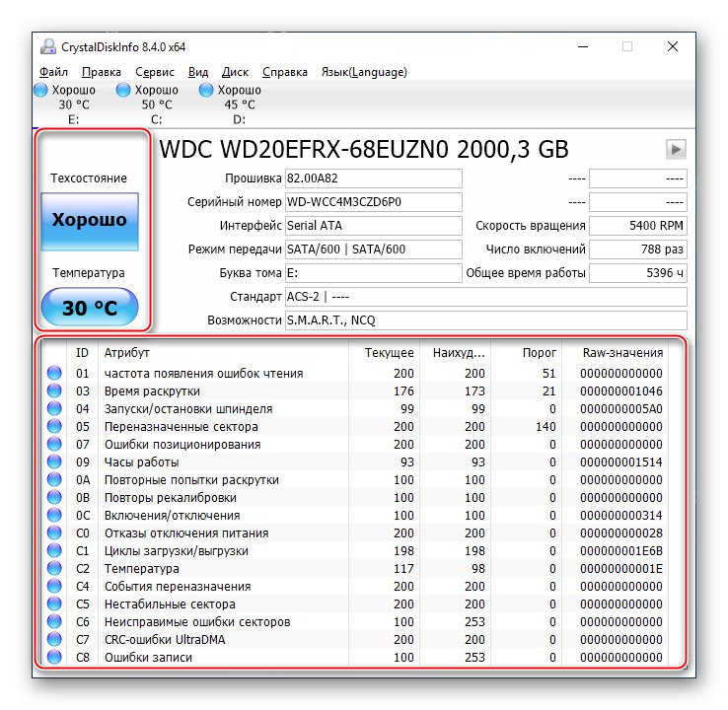Open the Вид menu
Viewport: 728px width, 710px height.
point(198,72)
